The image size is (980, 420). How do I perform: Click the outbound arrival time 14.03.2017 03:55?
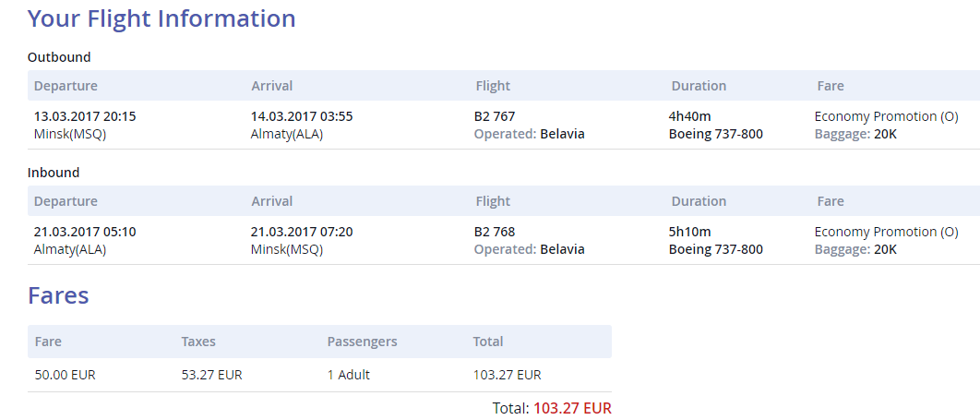302,116
